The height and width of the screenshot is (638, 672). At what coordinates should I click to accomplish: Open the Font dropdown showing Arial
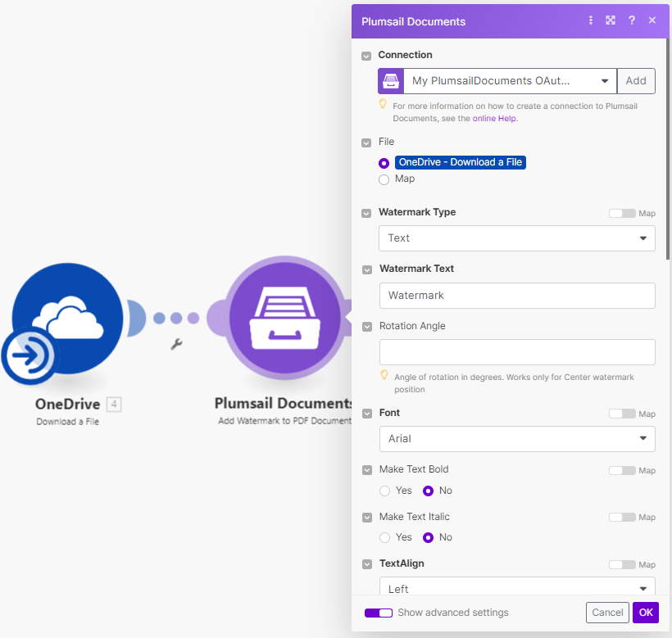(x=517, y=438)
